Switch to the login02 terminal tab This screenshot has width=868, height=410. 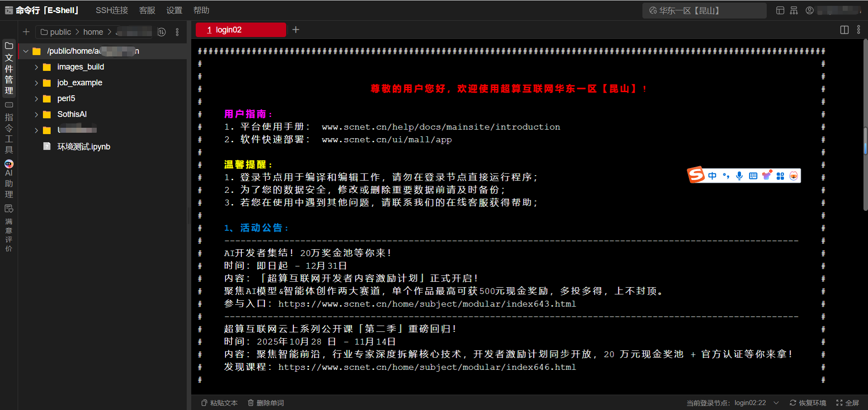pyautogui.click(x=241, y=30)
